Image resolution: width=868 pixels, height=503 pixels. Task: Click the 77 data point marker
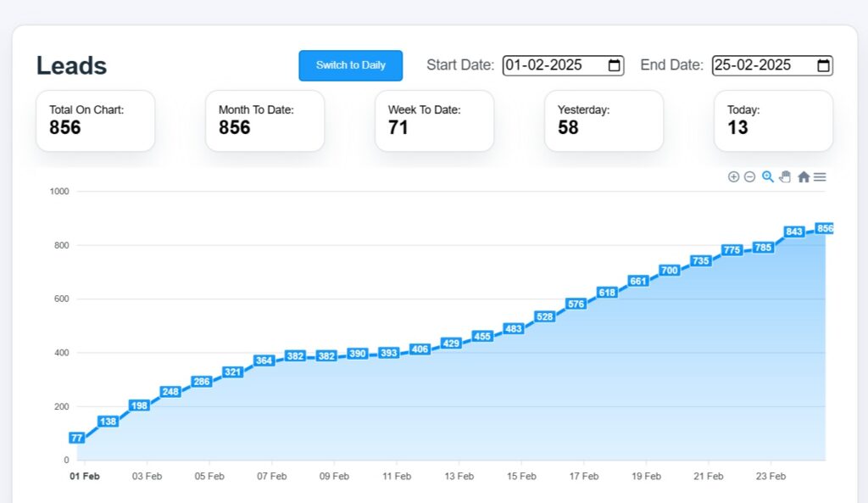pos(77,438)
